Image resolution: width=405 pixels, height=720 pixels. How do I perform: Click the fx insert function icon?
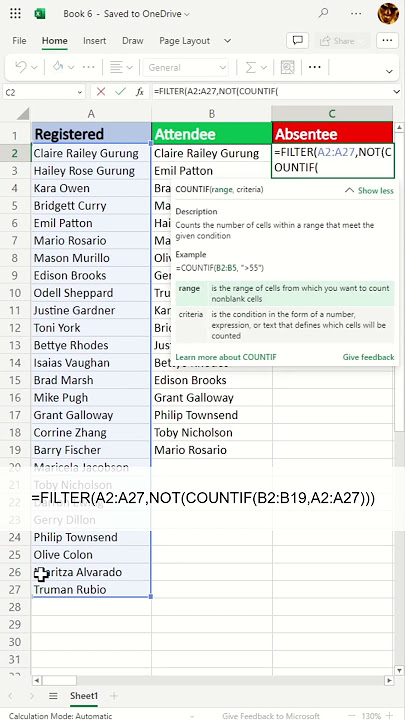pos(140,92)
